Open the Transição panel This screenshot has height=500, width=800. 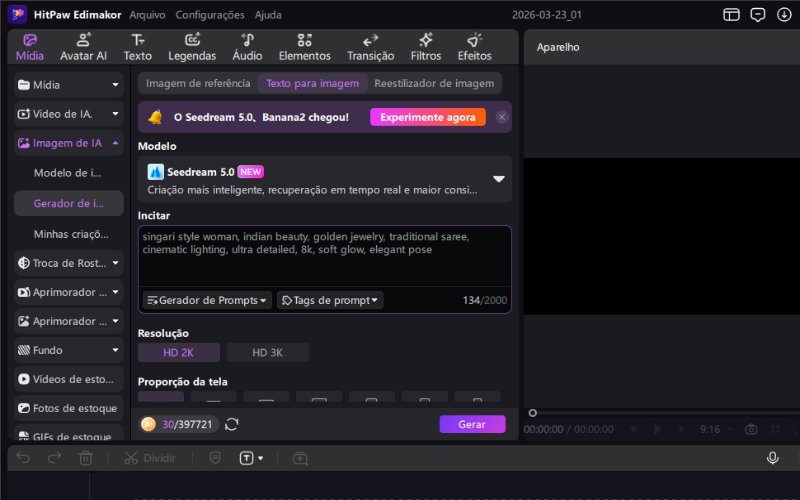[370, 47]
